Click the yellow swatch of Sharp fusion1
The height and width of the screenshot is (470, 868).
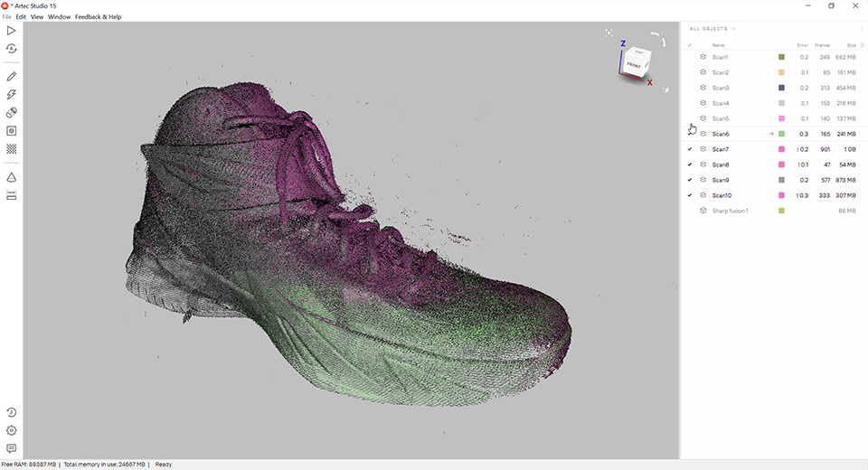click(x=781, y=211)
